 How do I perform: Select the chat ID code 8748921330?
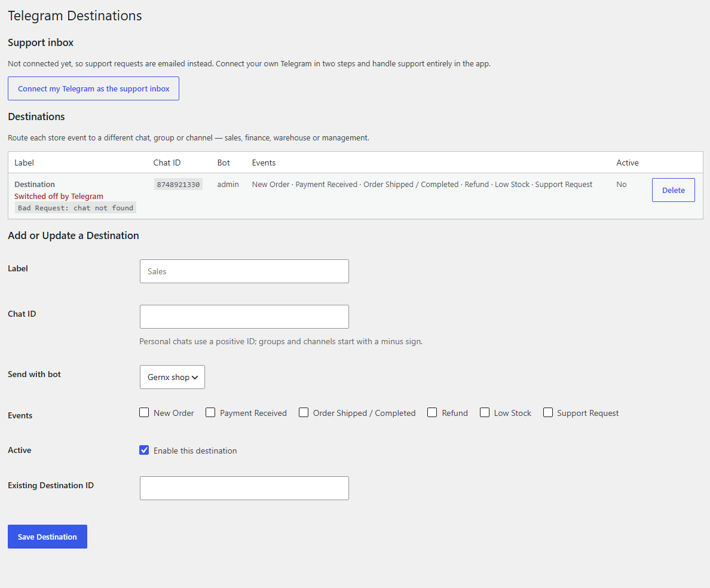[178, 184]
